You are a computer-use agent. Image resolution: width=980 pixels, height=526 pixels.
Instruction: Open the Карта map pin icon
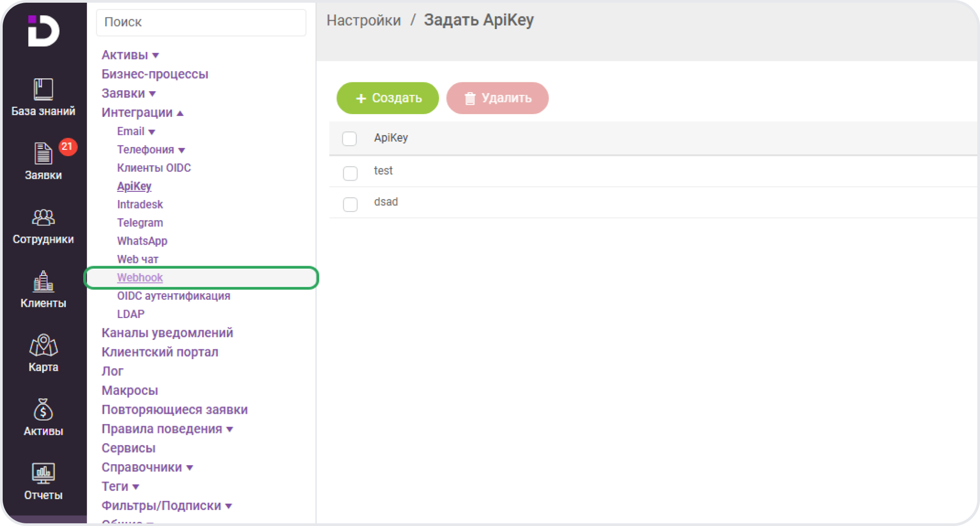tap(43, 345)
